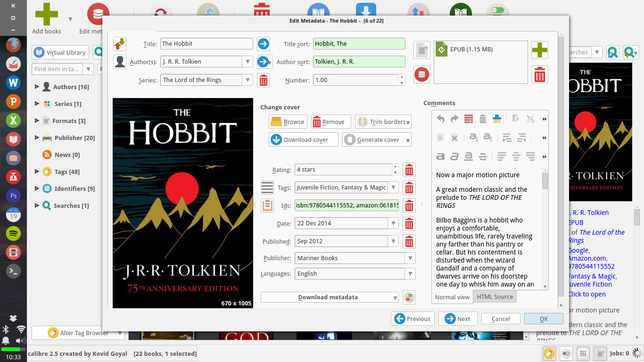Image resolution: width=644 pixels, height=362 pixels.
Task: Click Redo in the Comments toolbar
Action: (454, 119)
